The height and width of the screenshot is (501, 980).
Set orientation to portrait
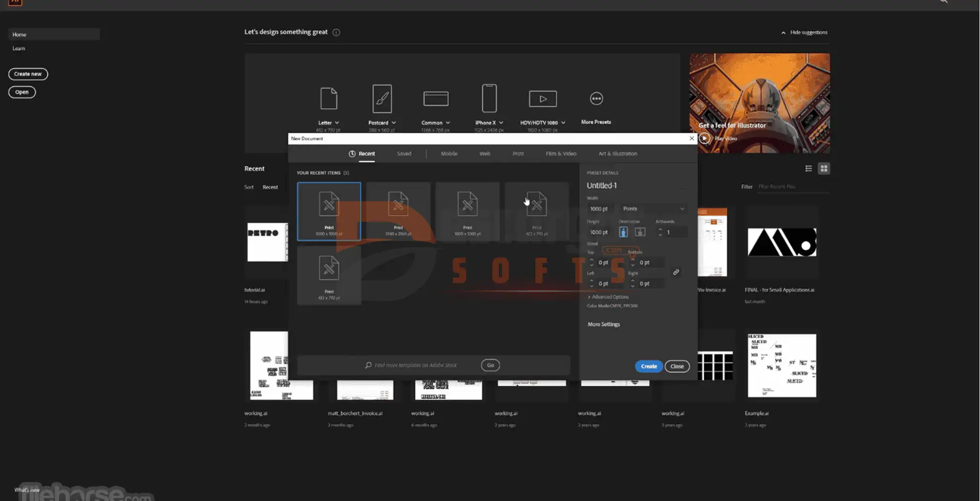pyautogui.click(x=624, y=232)
